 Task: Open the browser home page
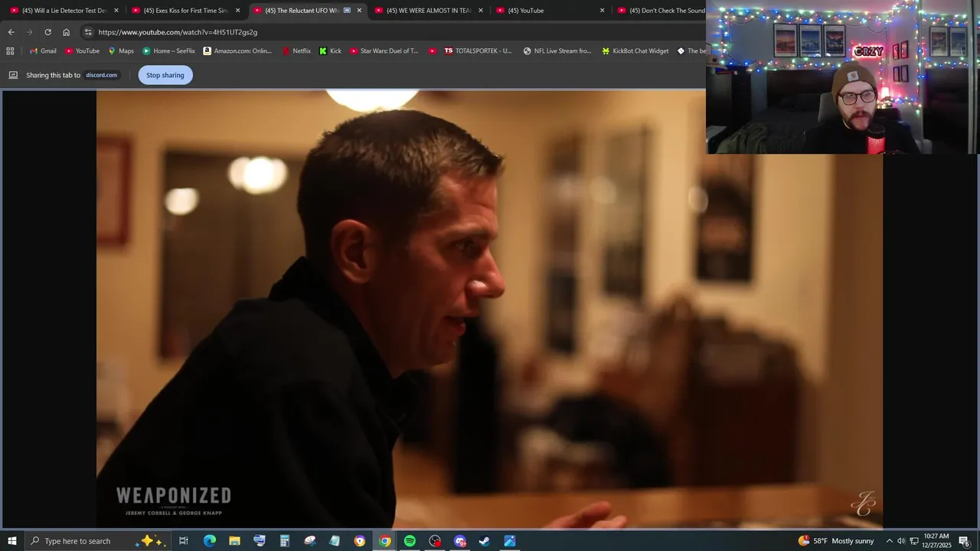[66, 32]
